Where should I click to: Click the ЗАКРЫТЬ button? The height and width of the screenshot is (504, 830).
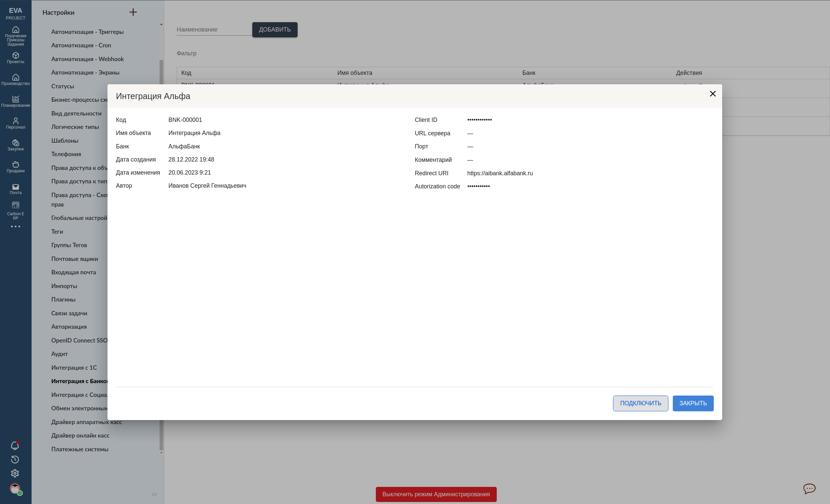point(693,403)
